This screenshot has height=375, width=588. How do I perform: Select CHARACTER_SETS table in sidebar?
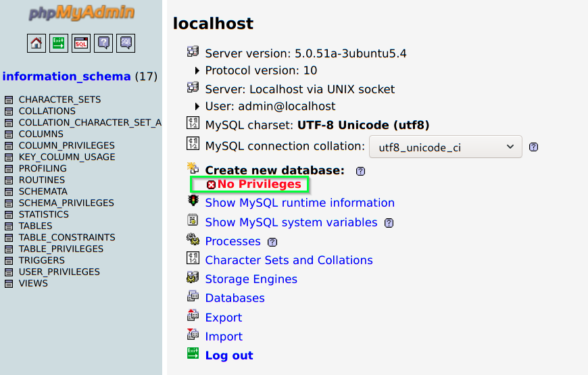pos(59,100)
